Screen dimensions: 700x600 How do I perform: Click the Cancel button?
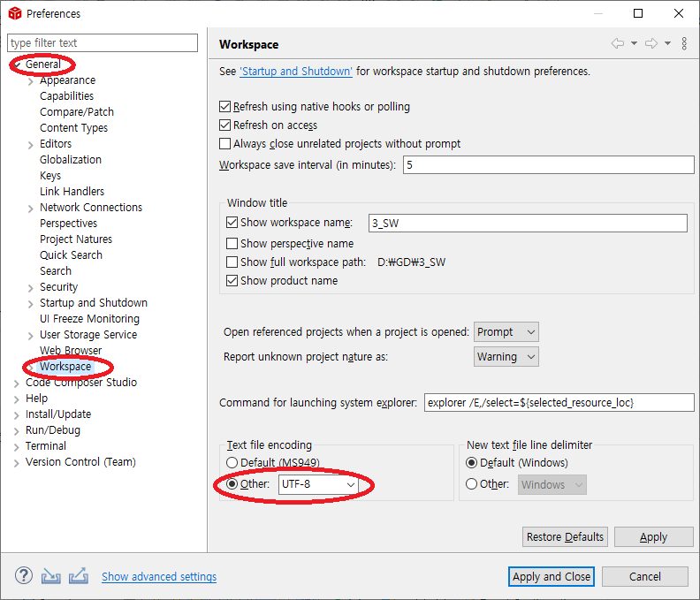click(644, 576)
